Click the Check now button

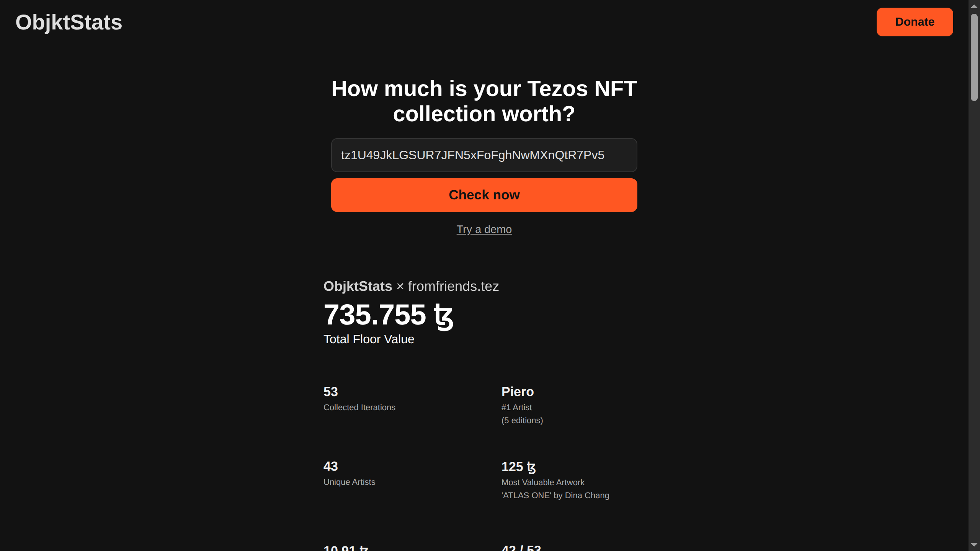pyautogui.click(x=484, y=195)
